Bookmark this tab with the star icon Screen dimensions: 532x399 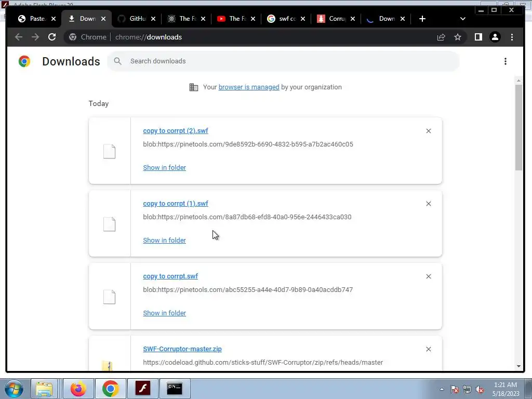[x=458, y=37]
